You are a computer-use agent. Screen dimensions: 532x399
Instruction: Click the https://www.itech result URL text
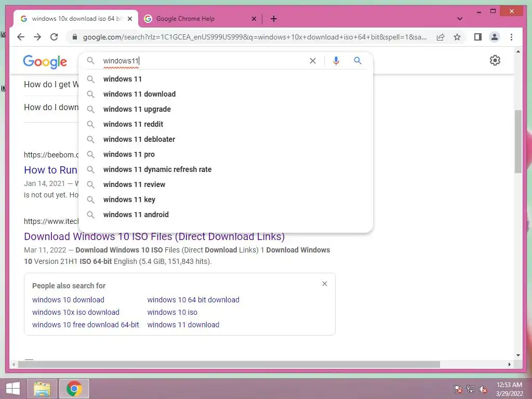(x=51, y=221)
